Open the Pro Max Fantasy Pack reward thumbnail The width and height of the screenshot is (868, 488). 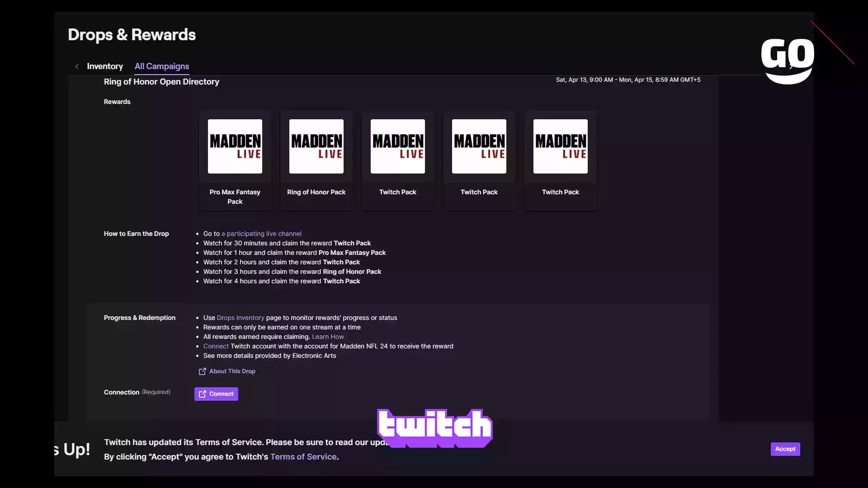(x=235, y=146)
